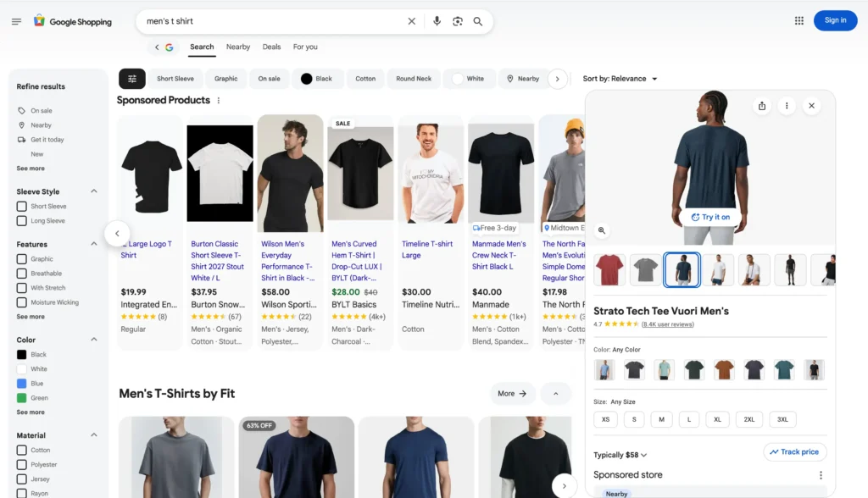Check the Polyester material checkbox

pyautogui.click(x=21, y=465)
